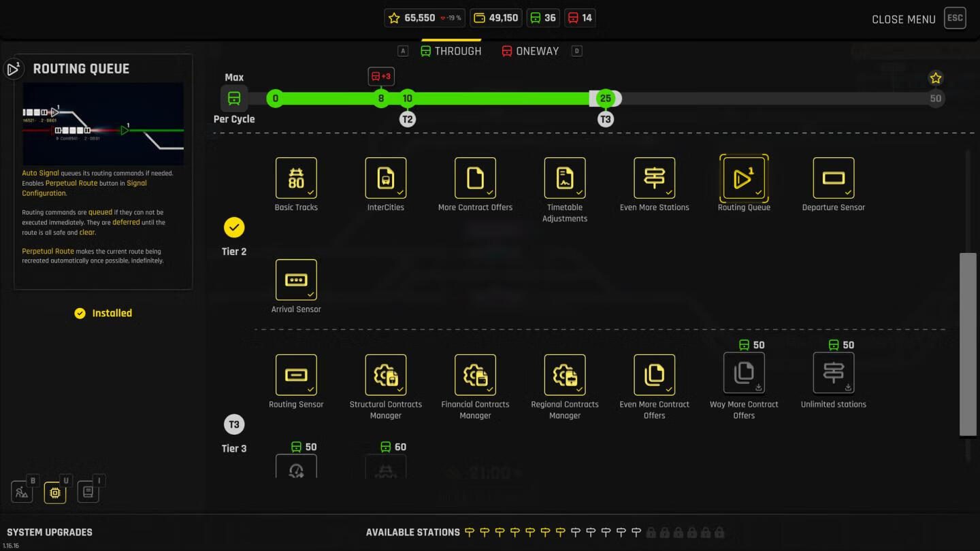Select the Routing Sensor upgrade

pyautogui.click(x=296, y=375)
